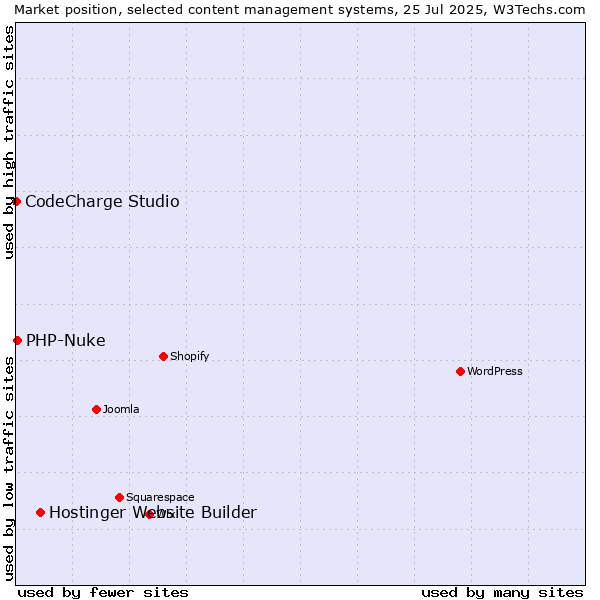
Task: Select the PHP-Nuke label text
Action: (x=65, y=341)
